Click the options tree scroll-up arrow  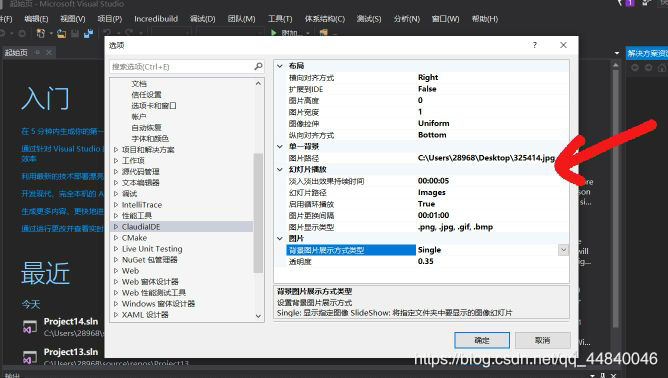coord(258,84)
